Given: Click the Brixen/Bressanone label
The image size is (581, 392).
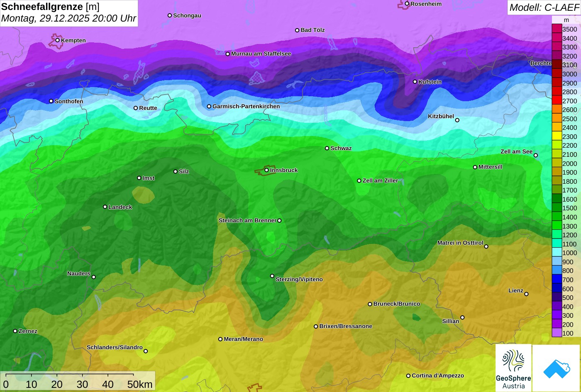Looking at the screenshot, I should pyautogui.click(x=346, y=326).
